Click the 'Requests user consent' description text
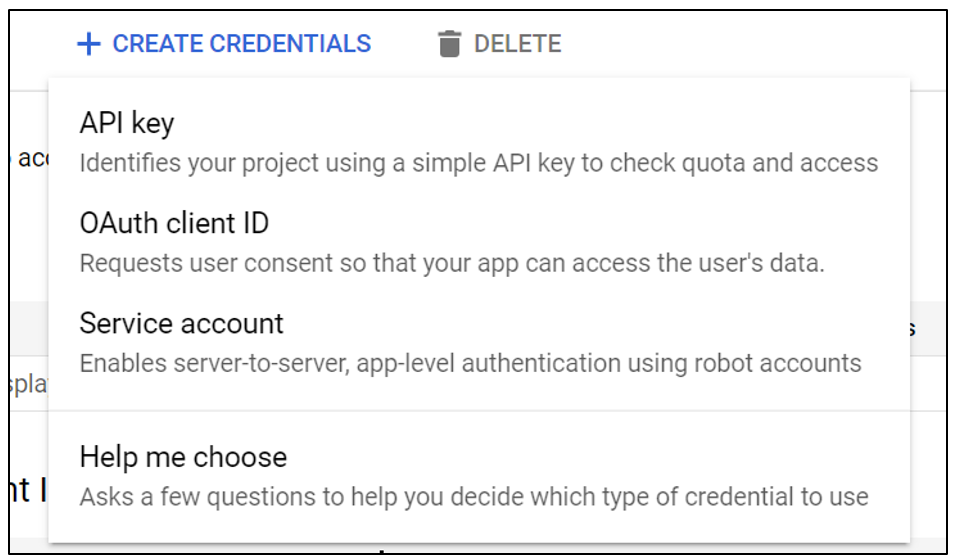The width and height of the screenshot is (958, 559). (452, 263)
